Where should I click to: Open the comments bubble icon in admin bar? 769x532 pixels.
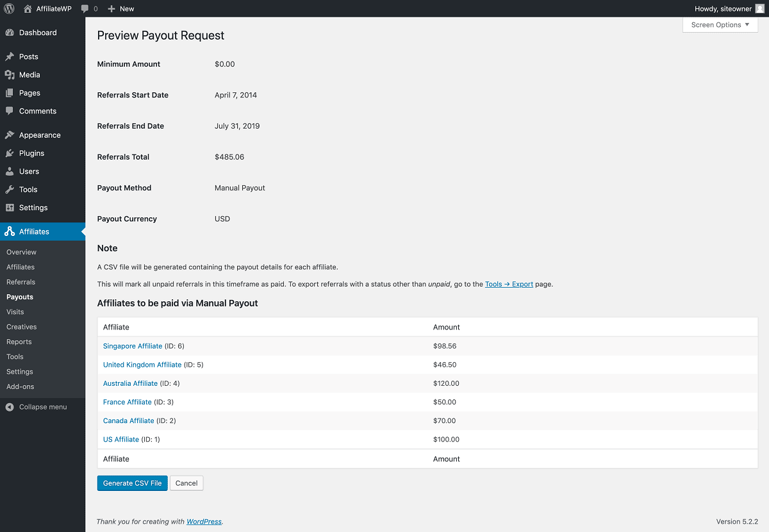(x=85, y=9)
